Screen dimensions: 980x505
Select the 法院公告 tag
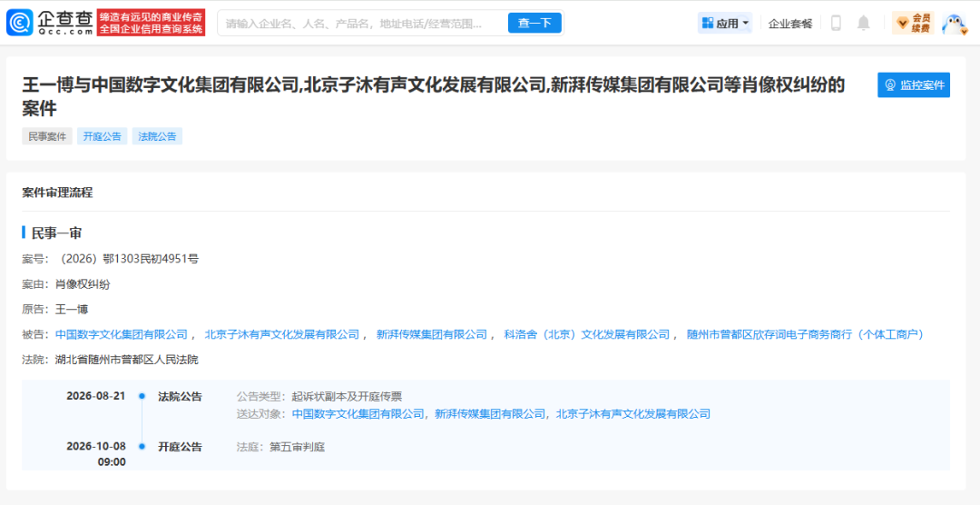tap(157, 136)
